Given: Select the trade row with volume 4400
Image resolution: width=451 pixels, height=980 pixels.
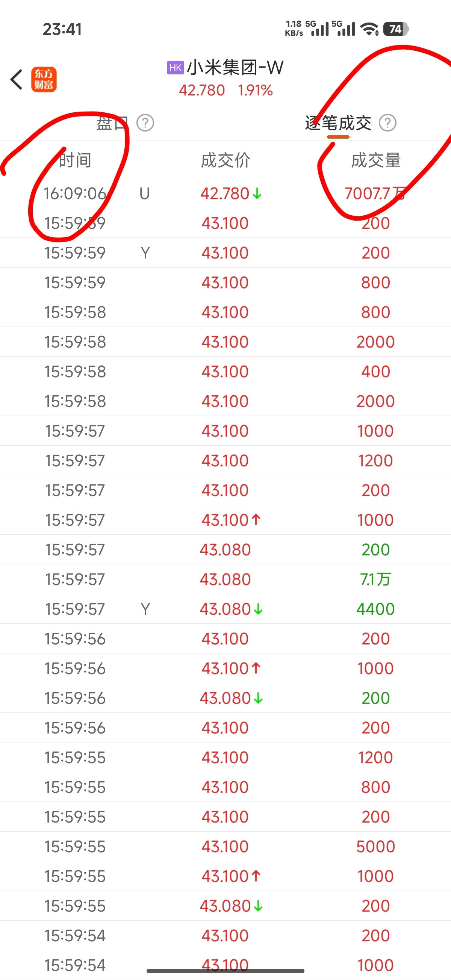Looking at the screenshot, I should 225,609.
